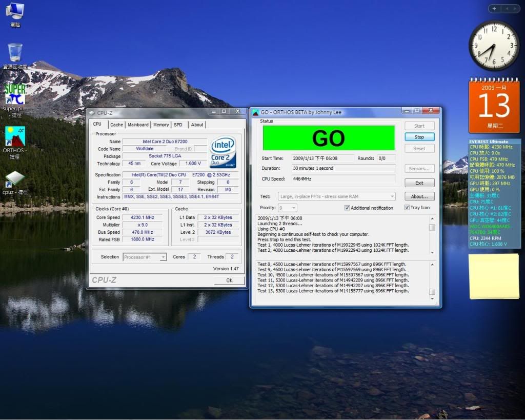
Task: Open the calendar gadget showing 13
Action: (494, 106)
